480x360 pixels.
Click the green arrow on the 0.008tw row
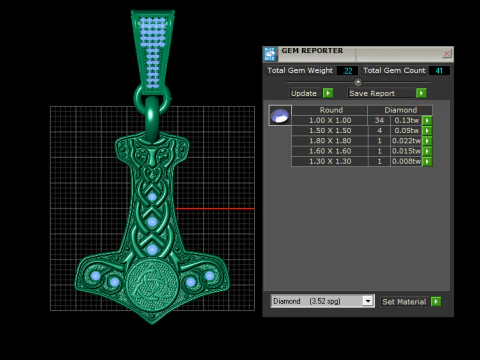click(427, 162)
